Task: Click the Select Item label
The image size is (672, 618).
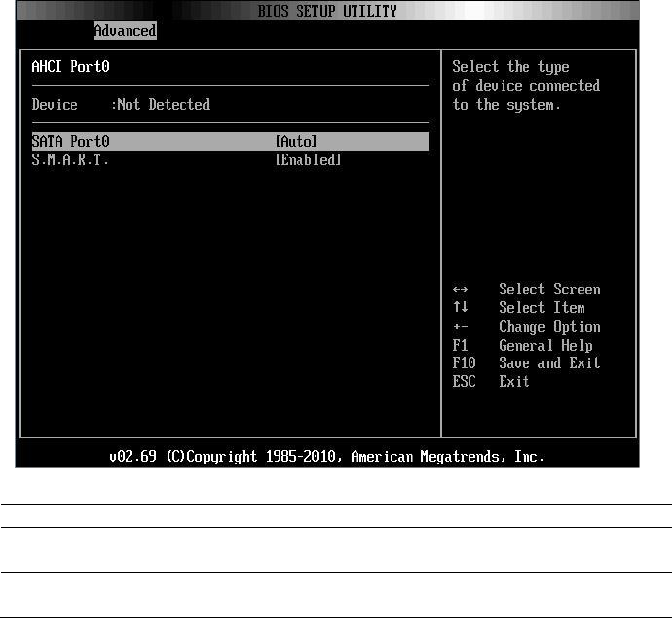Action: 541,307
